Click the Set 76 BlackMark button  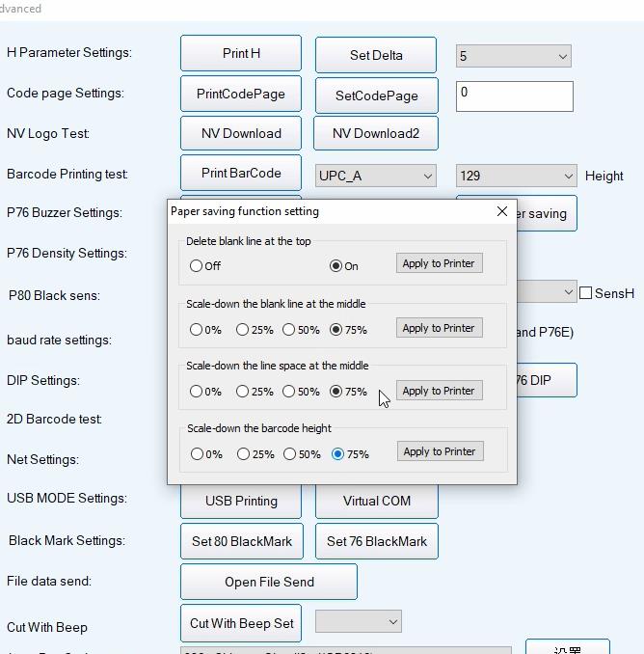pyautogui.click(x=377, y=541)
